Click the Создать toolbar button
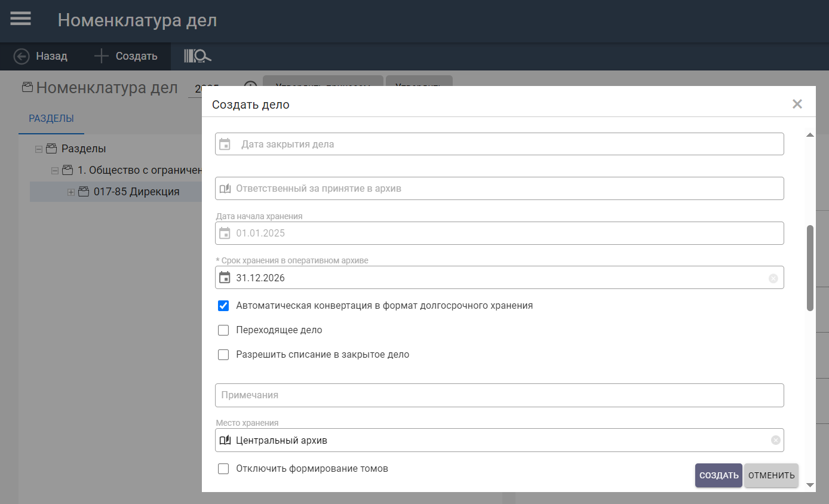Screen dimensions: 829x504 (x=126, y=56)
